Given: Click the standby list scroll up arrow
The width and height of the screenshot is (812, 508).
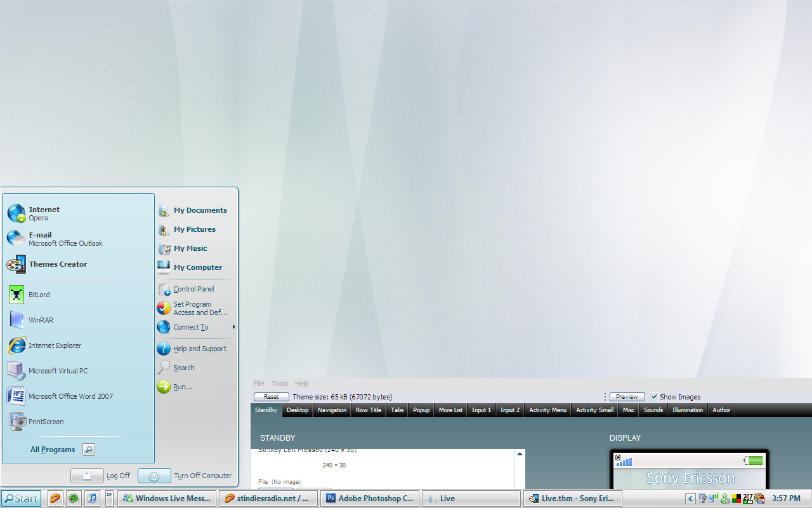Looking at the screenshot, I should (x=520, y=454).
